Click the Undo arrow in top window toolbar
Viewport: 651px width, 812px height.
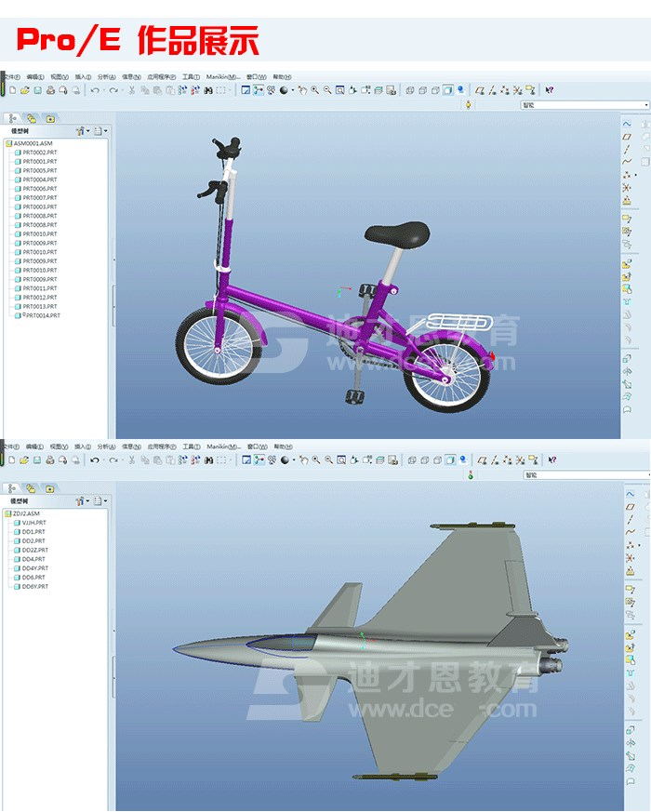pyautogui.click(x=95, y=90)
